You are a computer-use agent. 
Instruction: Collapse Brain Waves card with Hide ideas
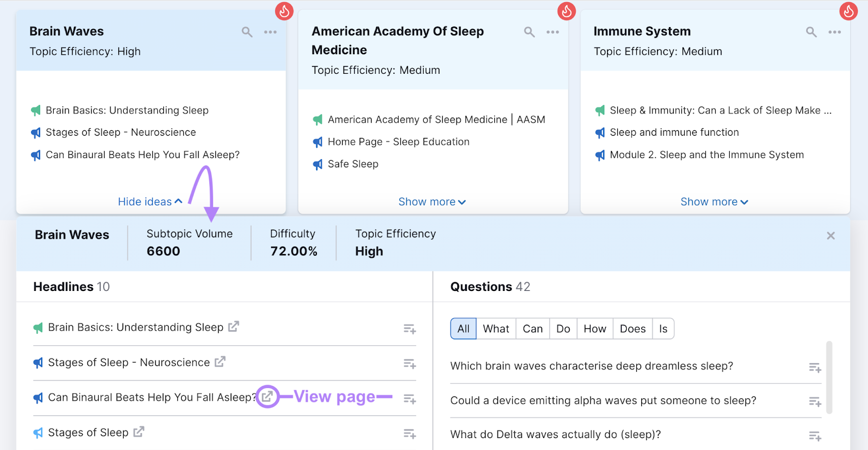pos(150,202)
